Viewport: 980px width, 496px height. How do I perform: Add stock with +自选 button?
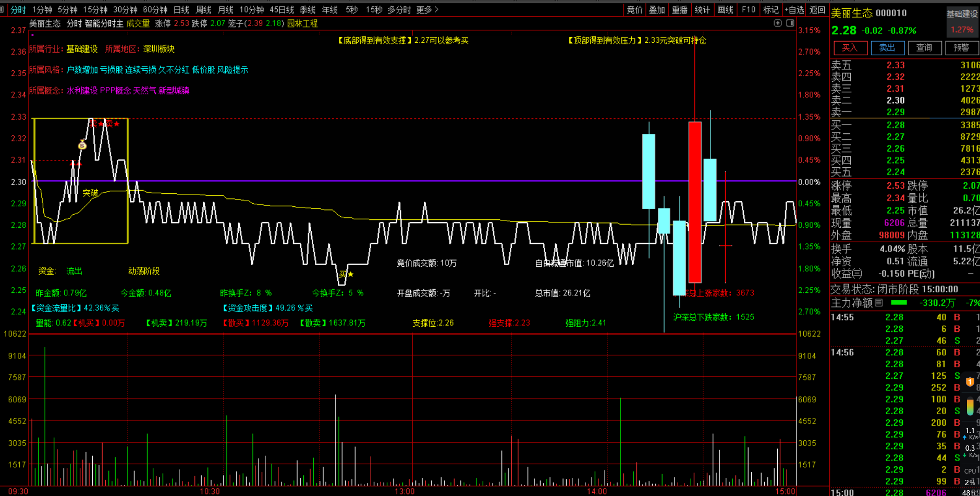pos(794,9)
